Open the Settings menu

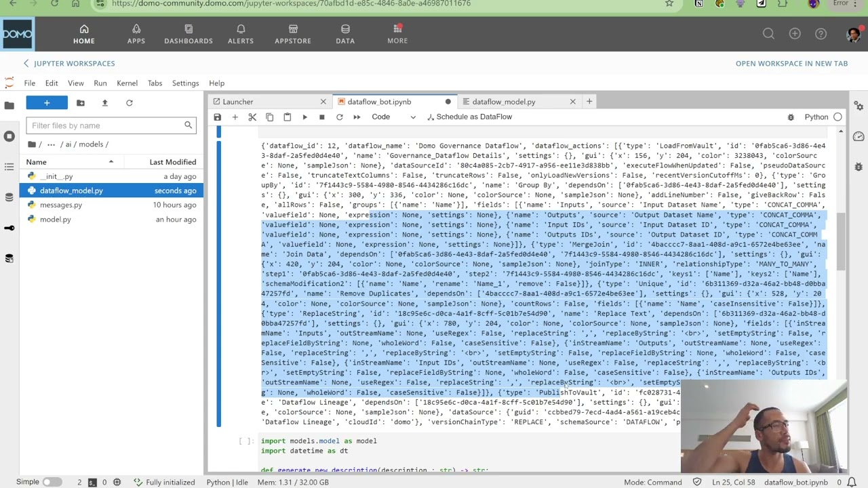click(x=185, y=83)
